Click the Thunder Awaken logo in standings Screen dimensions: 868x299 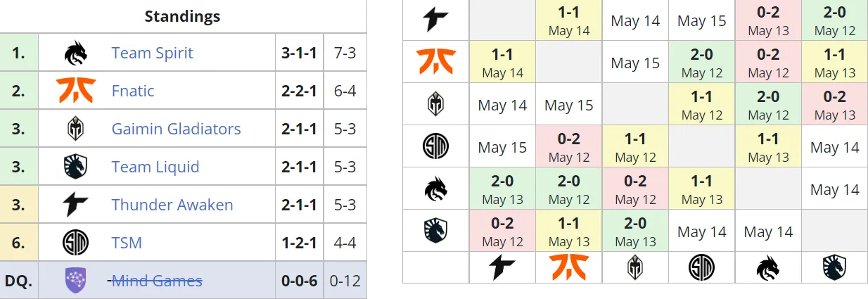click(x=75, y=205)
